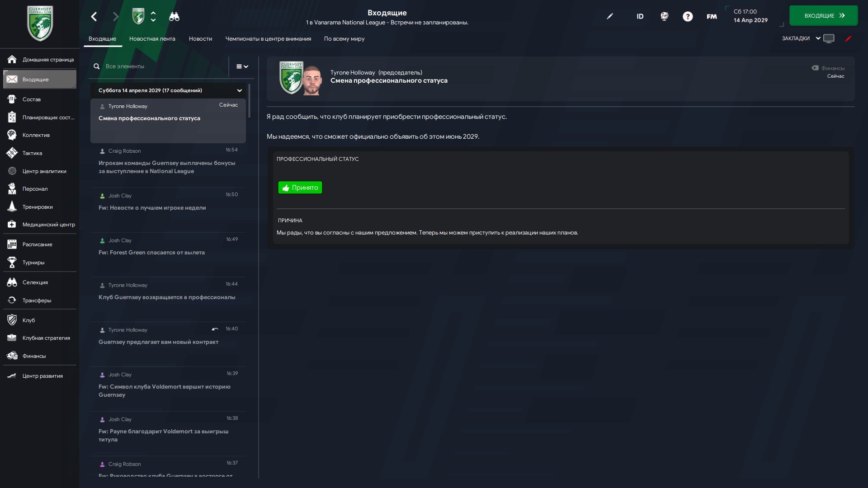Viewport: 868px width, 488px height.
Task: Open the club switcher up-down arrows
Action: point(153,17)
